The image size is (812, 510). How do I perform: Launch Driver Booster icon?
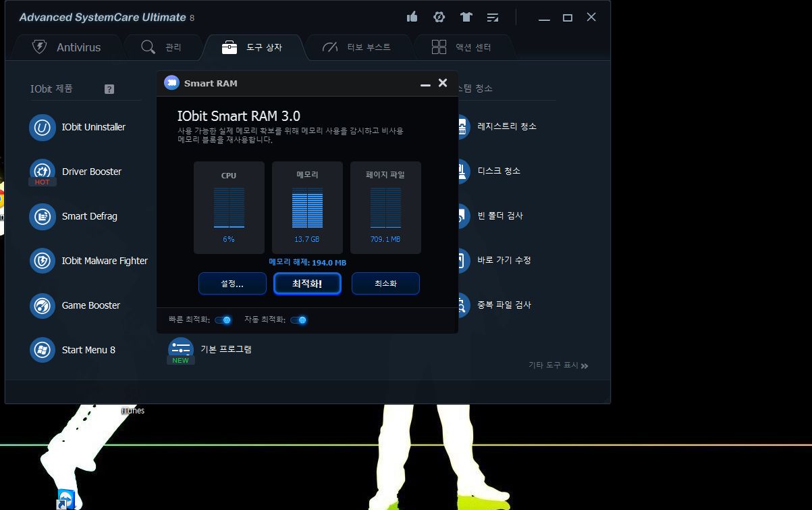tap(43, 172)
